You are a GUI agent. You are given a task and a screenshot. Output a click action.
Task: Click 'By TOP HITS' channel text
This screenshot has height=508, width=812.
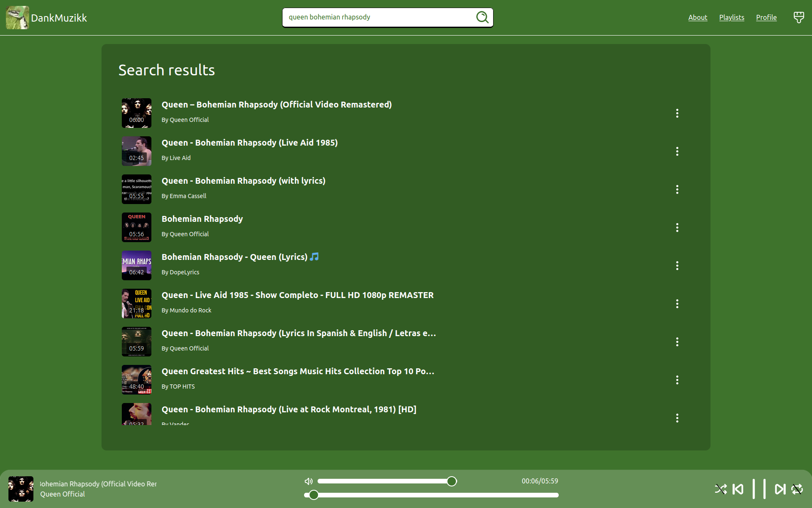178,387
